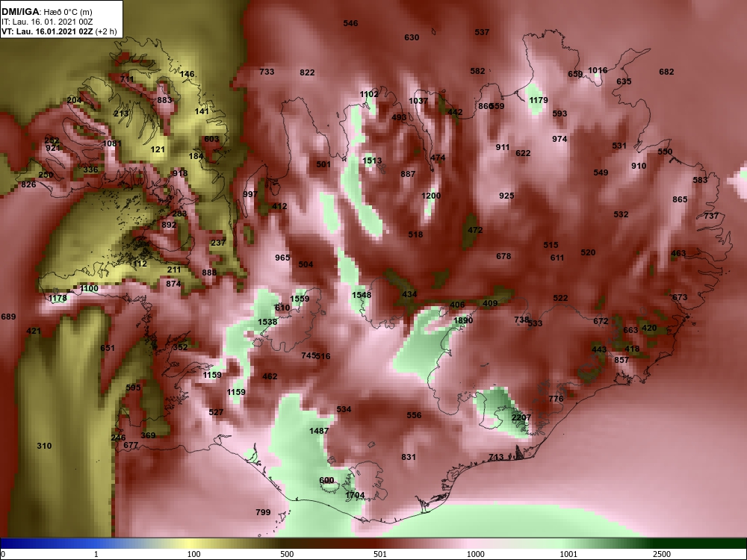Click the 1001 label on the color scale
747x560 pixels.
click(568, 554)
